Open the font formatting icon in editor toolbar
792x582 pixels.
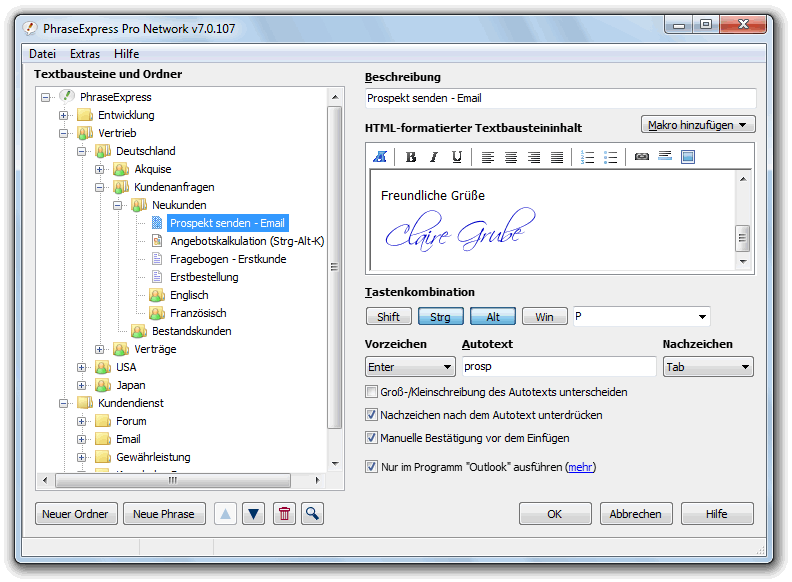380,157
